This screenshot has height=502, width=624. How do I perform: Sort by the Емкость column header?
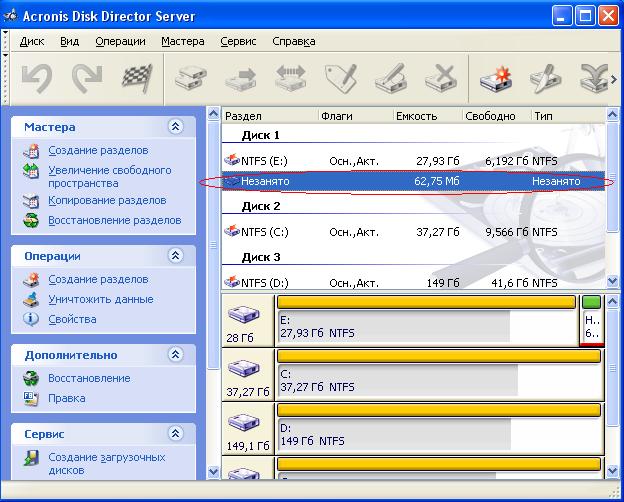click(x=416, y=116)
